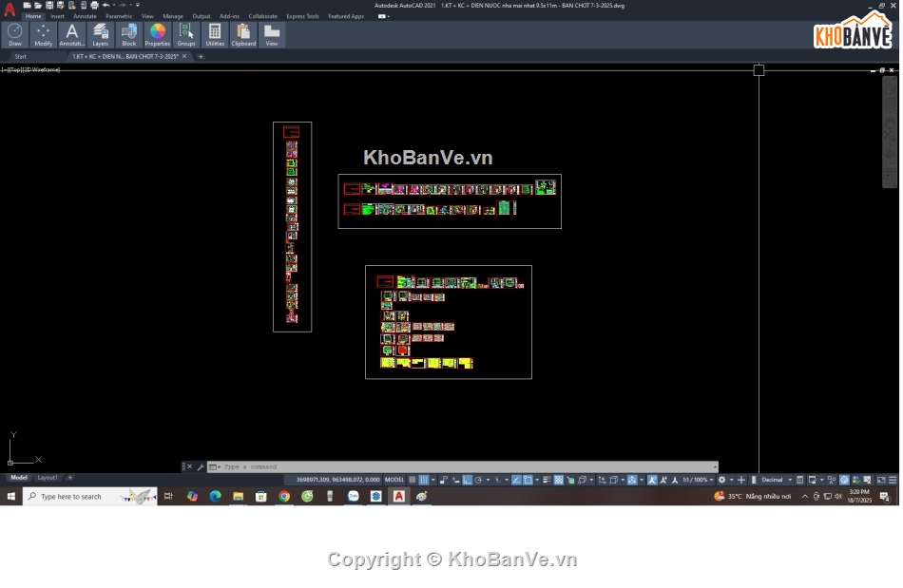Show hidden system tray icons chevron

(x=804, y=497)
